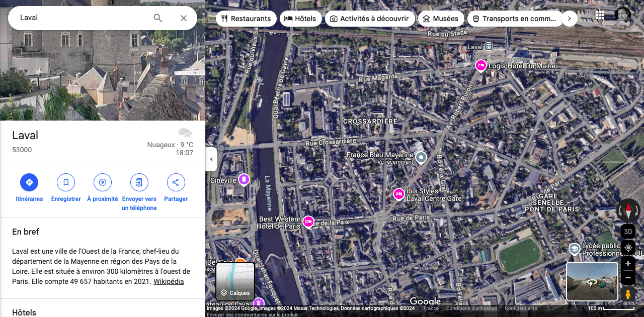Click the search magnifier icon
The width and height of the screenshot is (644, 317).
point(158,18)
